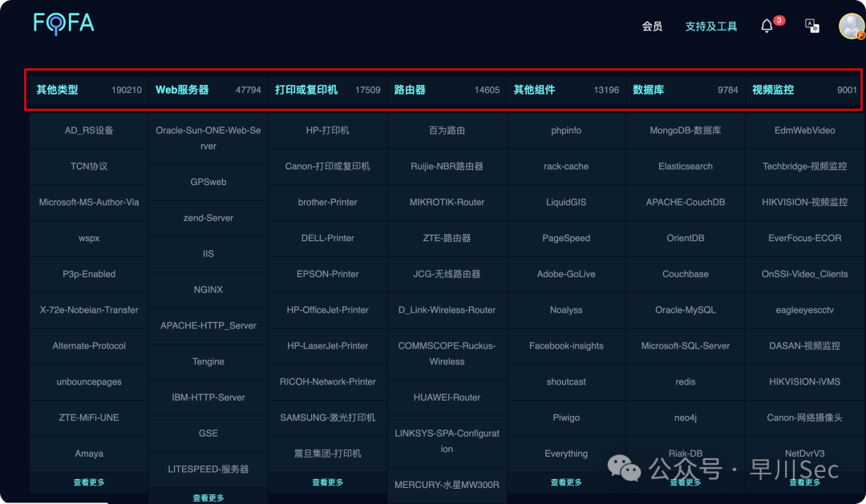The image size is (866, 504).
Task: Click the Microsoft-MS-Author-Via entry
Action: [89, 202]
